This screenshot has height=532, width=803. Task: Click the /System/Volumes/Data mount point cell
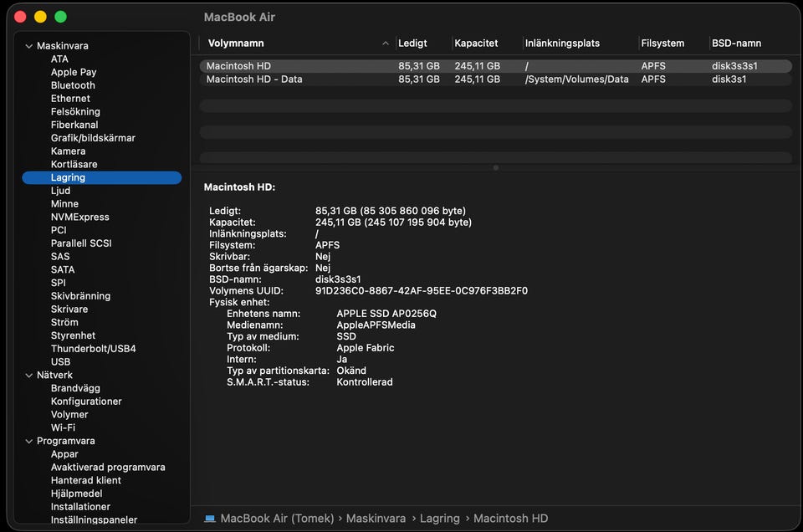pyautogui.click(x=576, y=79)
